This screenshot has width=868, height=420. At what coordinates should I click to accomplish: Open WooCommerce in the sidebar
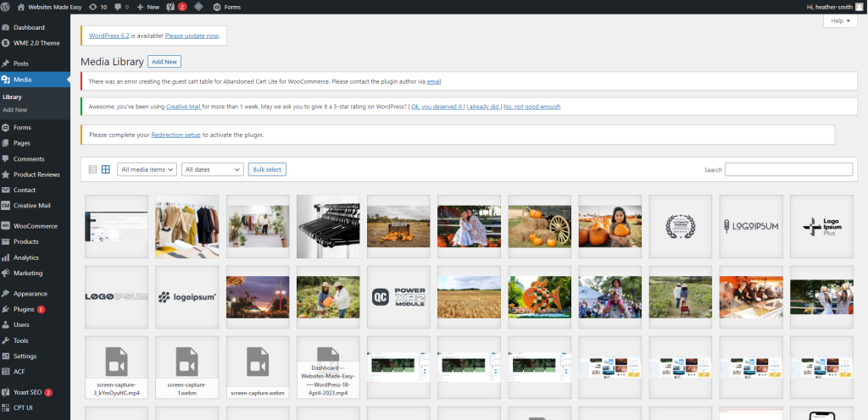pos(35,226)
